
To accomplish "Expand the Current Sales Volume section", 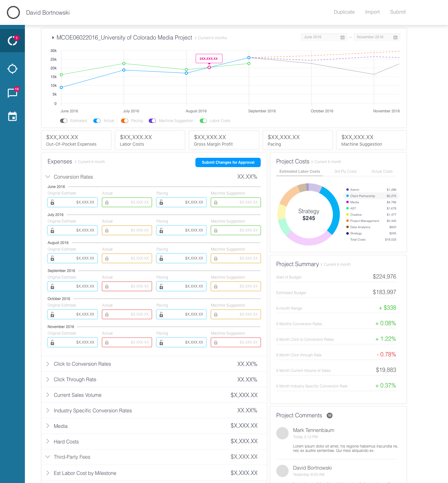I will (48, 395).
